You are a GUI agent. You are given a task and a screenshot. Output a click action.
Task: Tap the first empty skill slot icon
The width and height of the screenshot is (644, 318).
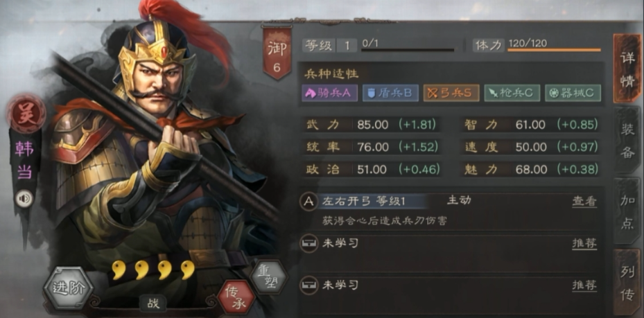(x=308, y=244)
